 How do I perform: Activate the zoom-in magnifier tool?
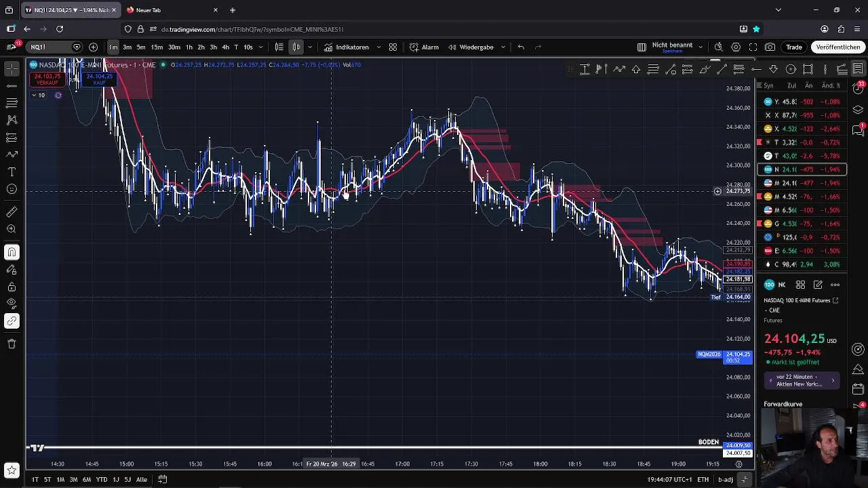point(12,229)
